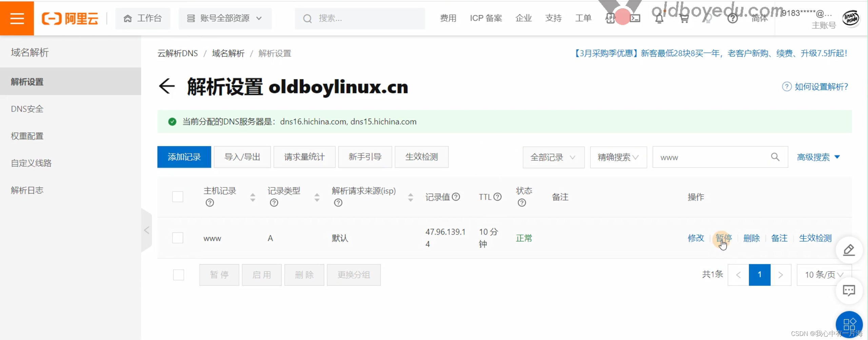
Task: Open the 3月采购季优惠 promotion link
Action: (x=710, y=53)
